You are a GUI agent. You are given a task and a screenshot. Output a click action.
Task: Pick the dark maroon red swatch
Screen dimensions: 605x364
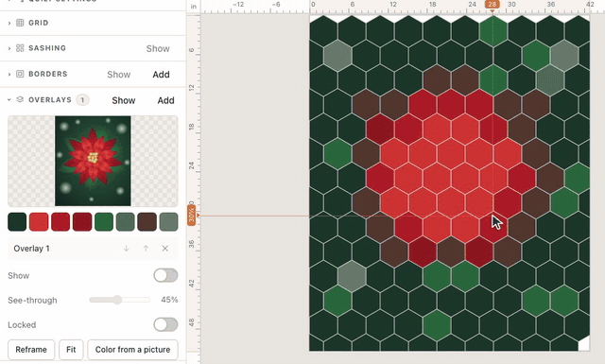(82, 222)
